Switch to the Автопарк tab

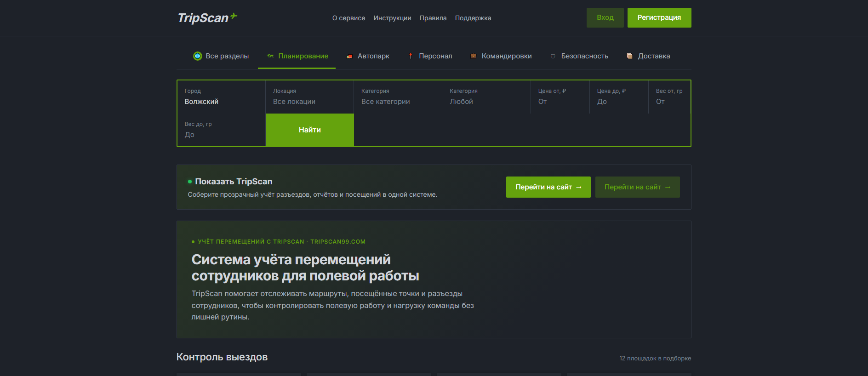click(x=368, y=56)
